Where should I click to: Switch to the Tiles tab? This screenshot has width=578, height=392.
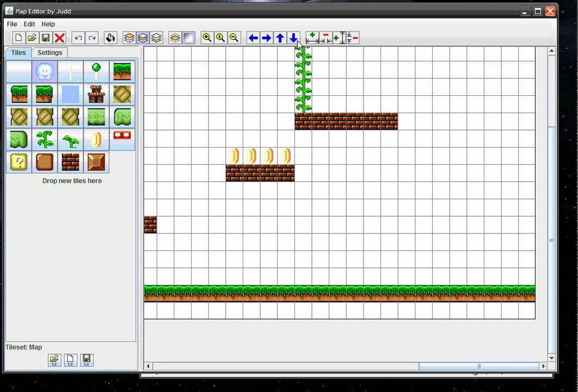tap(19, 52)
